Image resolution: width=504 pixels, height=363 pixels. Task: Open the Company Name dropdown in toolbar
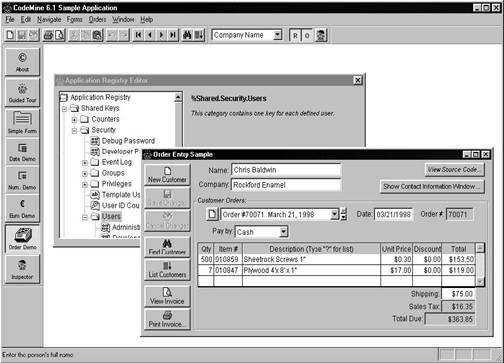pos(277,35)
